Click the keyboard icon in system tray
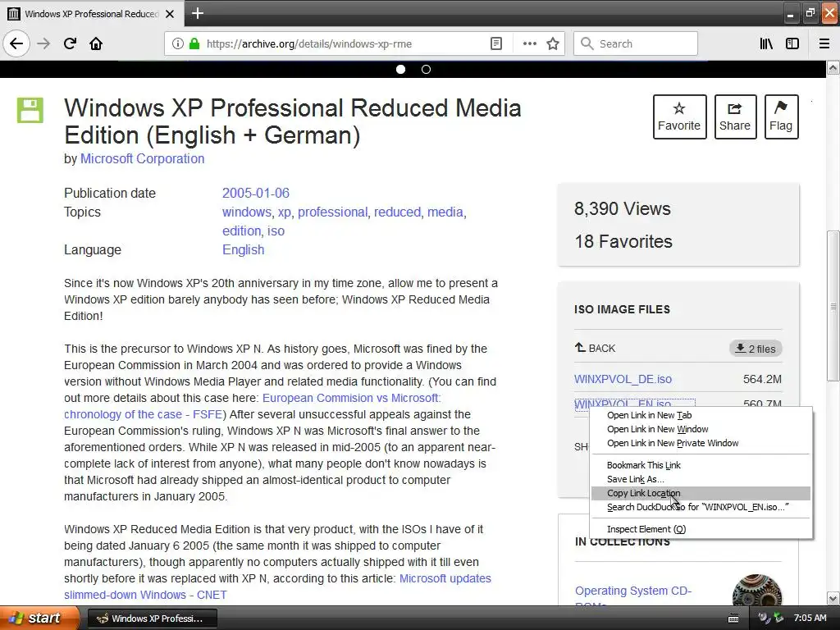 (733, 619)
